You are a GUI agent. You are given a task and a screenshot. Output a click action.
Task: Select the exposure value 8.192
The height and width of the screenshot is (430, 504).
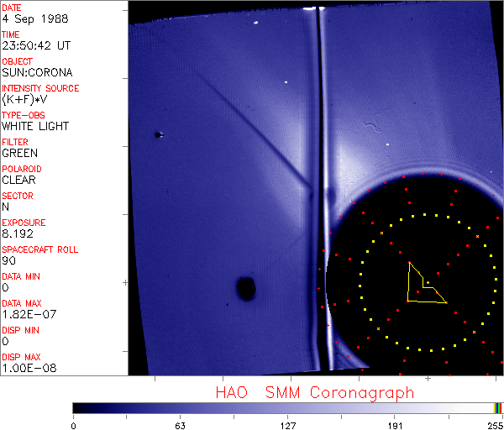[x=18, y=233]
